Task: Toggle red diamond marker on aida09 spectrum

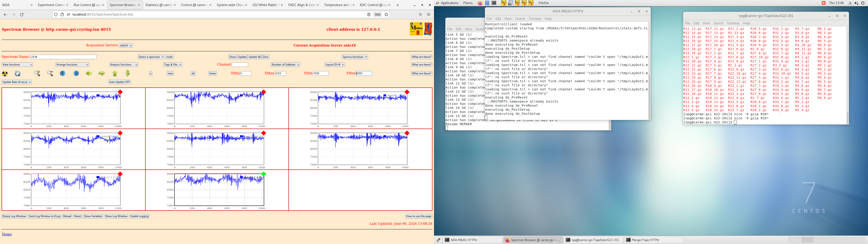Action: click(x=264, y=133)
